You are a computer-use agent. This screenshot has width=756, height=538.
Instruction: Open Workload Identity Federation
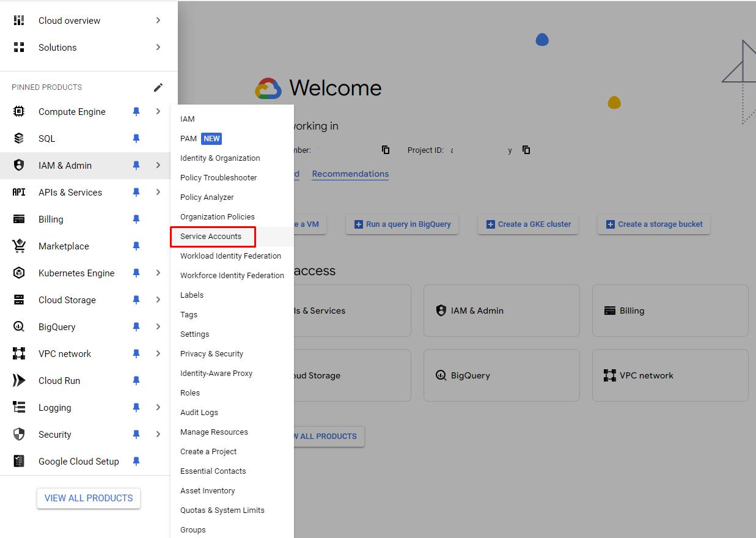click(232, 256)
